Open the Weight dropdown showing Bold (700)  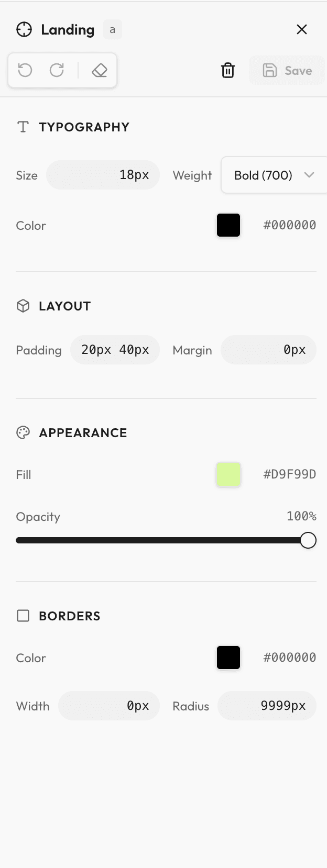pos(274,175)
